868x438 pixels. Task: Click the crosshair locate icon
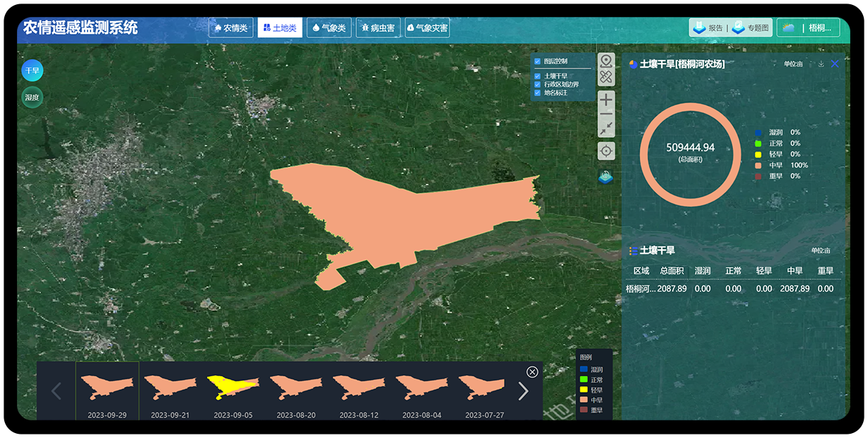click(x=606, y=150)
